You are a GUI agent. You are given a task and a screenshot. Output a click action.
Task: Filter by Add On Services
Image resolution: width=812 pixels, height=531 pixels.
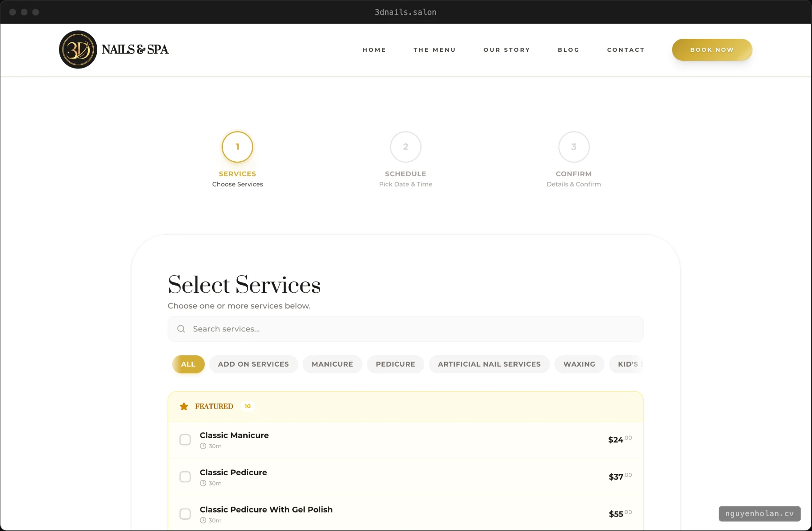coord(254,364)
